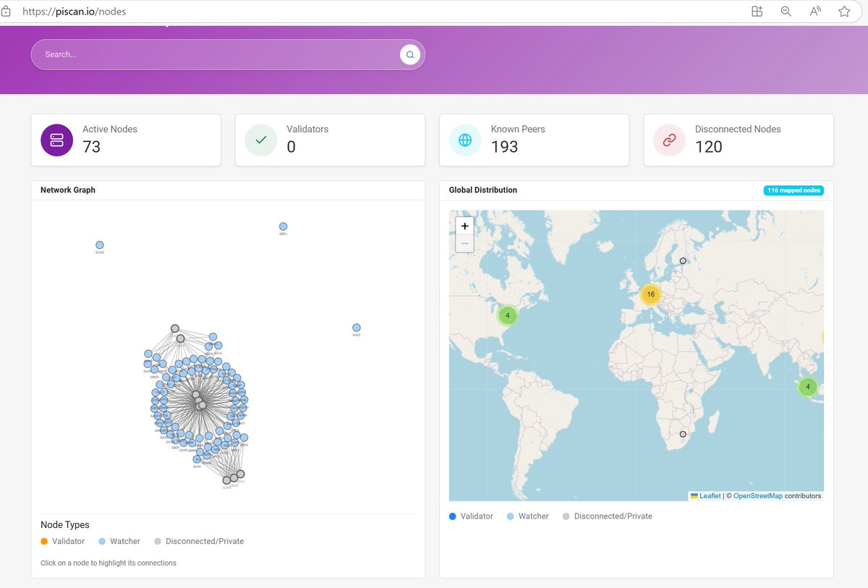Click Disconnected/Private dot in map legend
The height and width of the screenshot is (588, 868).
click(x=566, y=516)
